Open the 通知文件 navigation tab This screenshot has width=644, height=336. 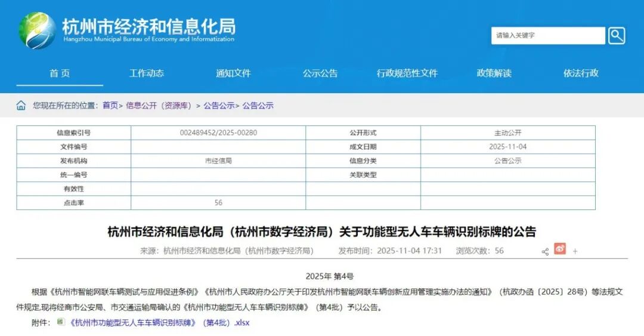tap(233, 73)
